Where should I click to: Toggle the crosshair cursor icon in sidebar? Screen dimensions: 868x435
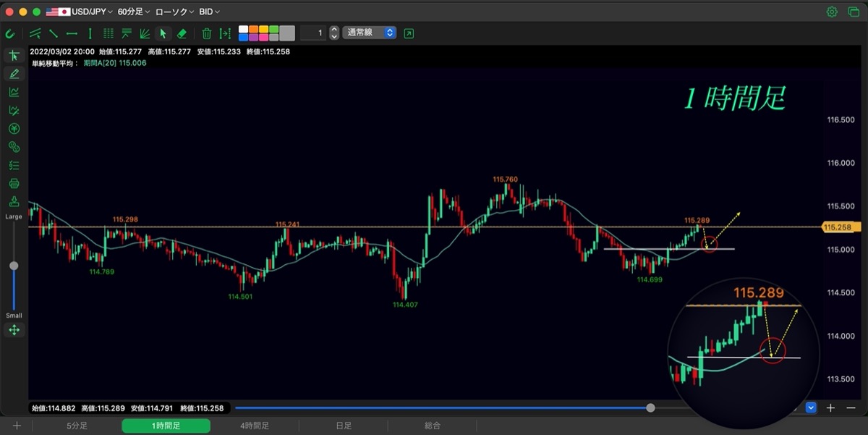click(x=14, y=55)
